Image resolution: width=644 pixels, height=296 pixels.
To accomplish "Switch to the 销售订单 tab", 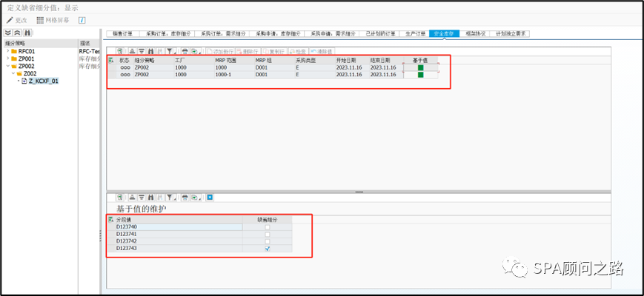I will (123, 34).
